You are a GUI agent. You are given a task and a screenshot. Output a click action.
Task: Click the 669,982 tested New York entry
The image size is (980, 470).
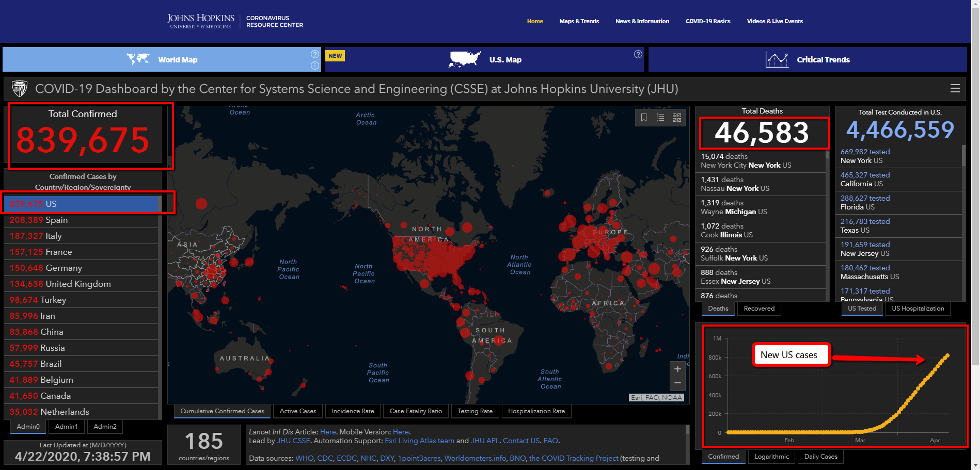(x=898, y=156)
